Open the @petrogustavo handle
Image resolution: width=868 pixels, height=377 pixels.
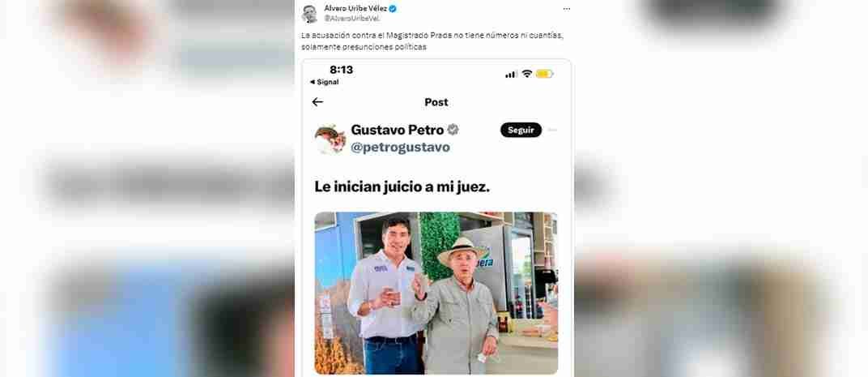[400, 148]
